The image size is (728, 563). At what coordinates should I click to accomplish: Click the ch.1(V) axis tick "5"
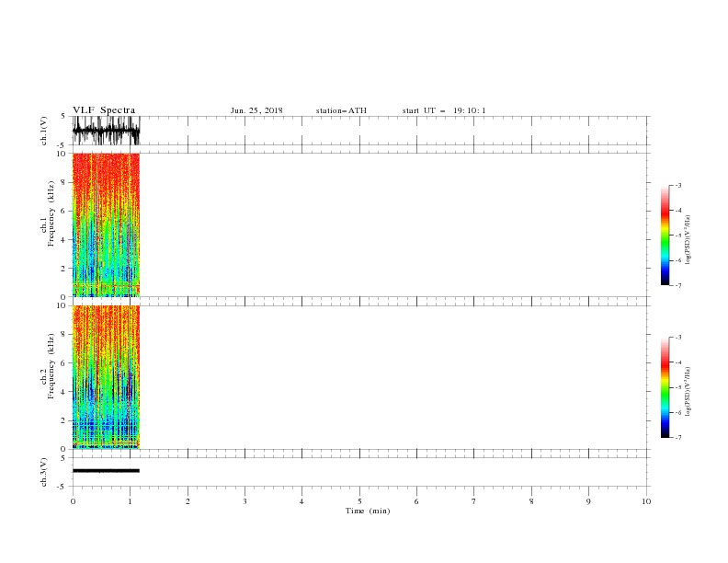[x=63, y=116]
